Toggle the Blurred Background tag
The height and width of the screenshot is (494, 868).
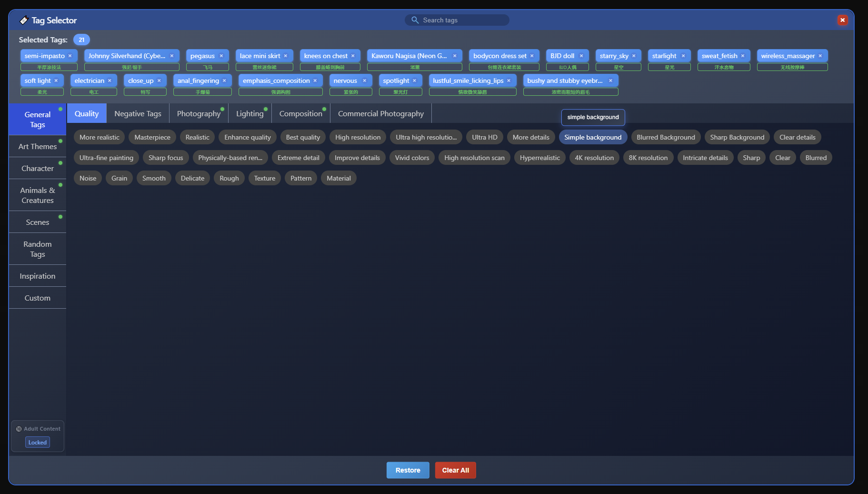[666, 137]
